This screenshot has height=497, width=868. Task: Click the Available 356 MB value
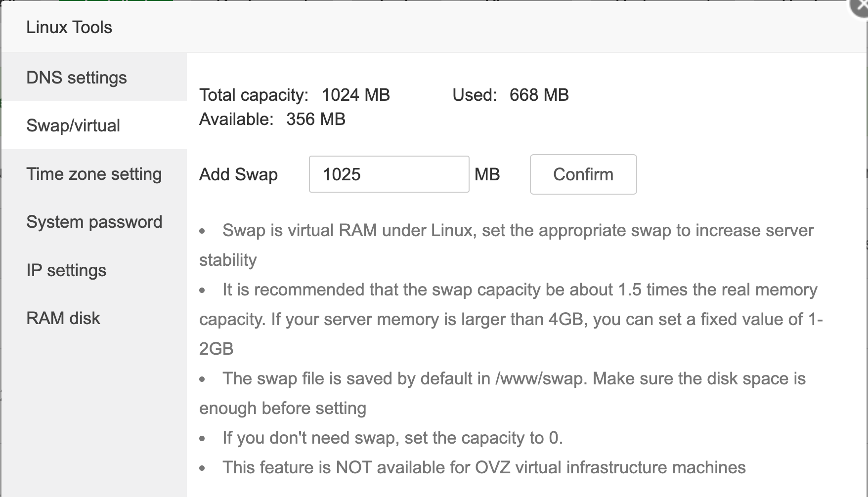[x=315, y=119]
